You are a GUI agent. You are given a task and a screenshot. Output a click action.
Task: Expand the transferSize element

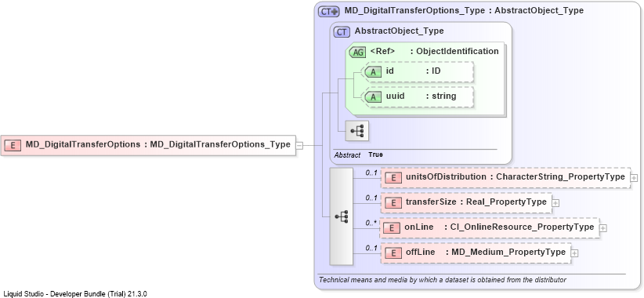tap(555, 202)
